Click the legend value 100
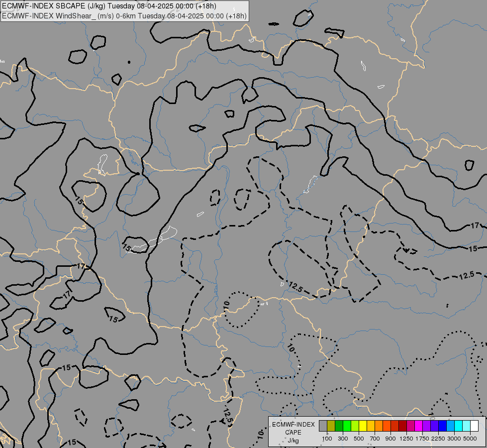The width and height of the screenshot is (487, 448). (327, 439)
